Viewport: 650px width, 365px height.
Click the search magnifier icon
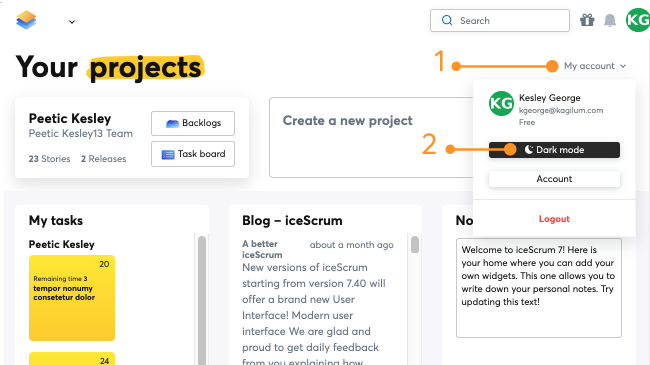click(447, 20)
